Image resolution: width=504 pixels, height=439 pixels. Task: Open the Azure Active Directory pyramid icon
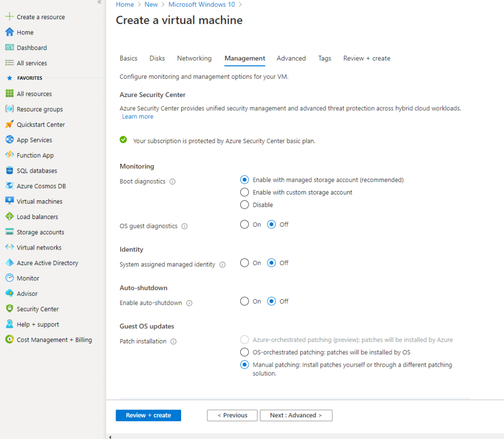click(10, 263)
